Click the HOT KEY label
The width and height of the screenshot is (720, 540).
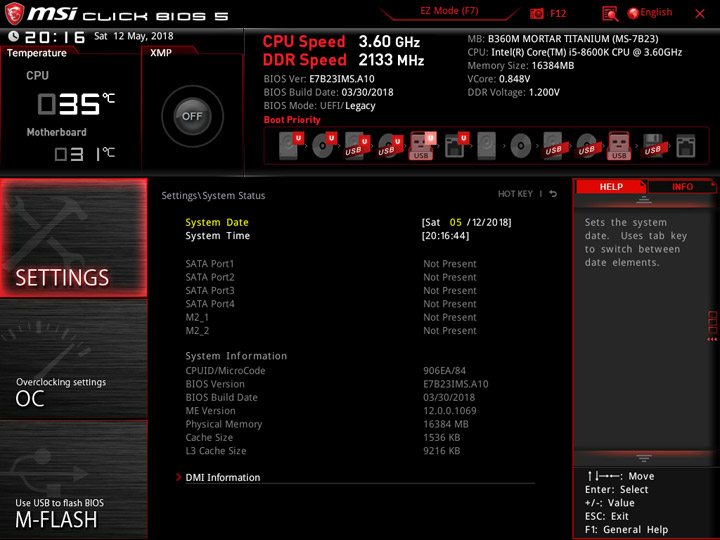(x=515, y=194)
